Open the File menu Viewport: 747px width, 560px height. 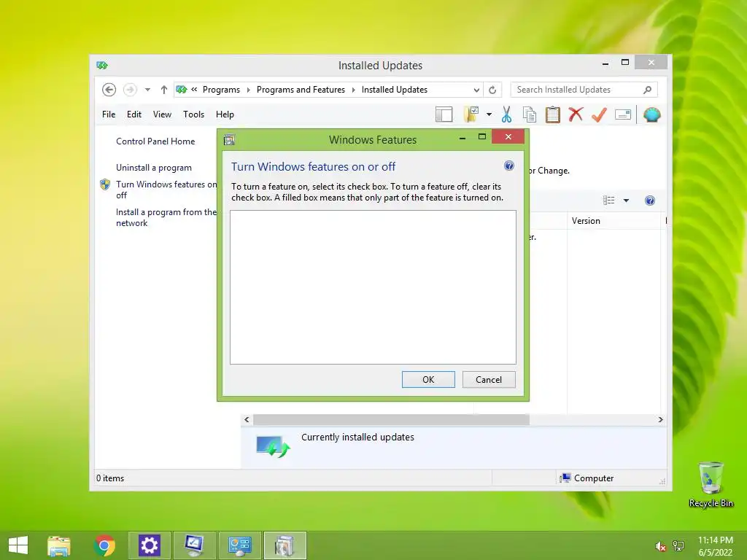[x=109, y=114]
